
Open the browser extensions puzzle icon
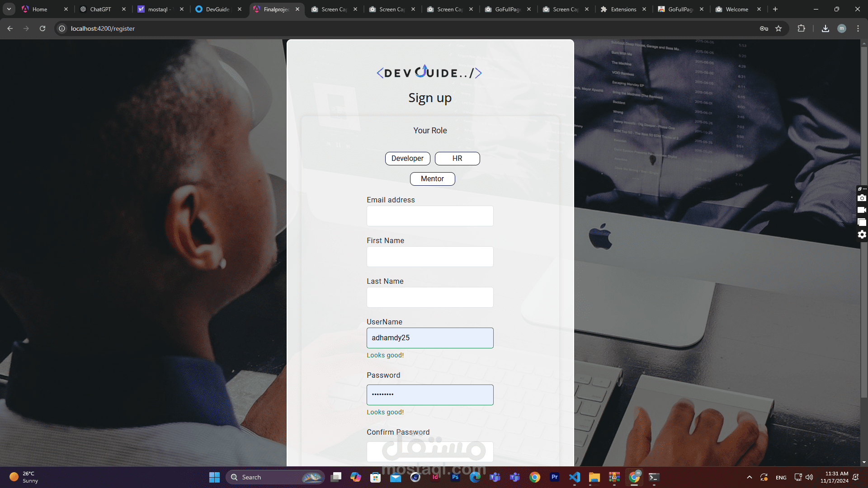(x=801, y=28)
